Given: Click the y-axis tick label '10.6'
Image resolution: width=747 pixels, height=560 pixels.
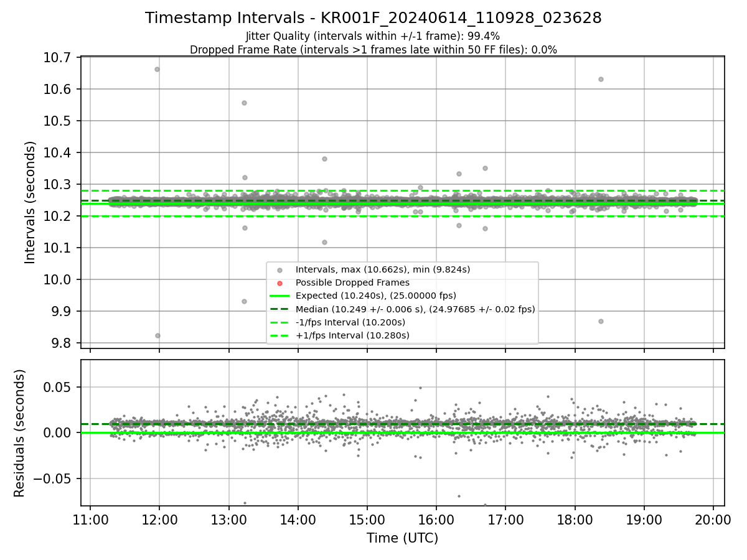Looking at the screenshot, I should 59,89.
